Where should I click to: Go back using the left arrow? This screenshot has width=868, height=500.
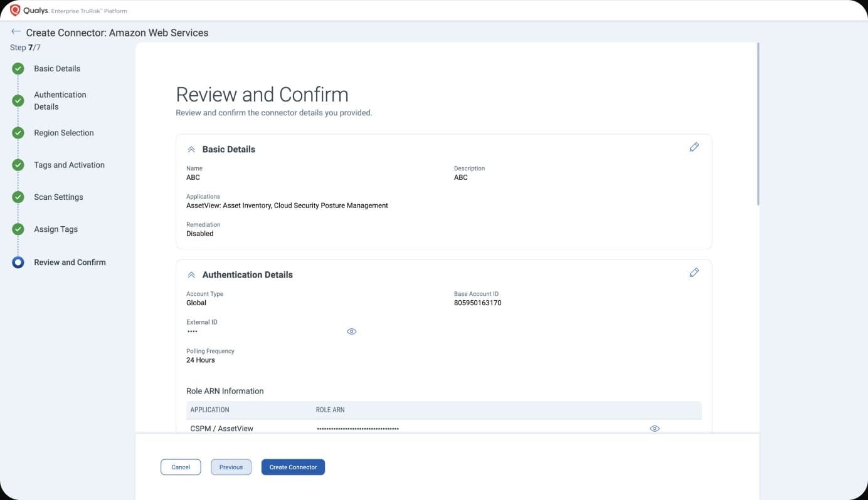tap(16, 32)
